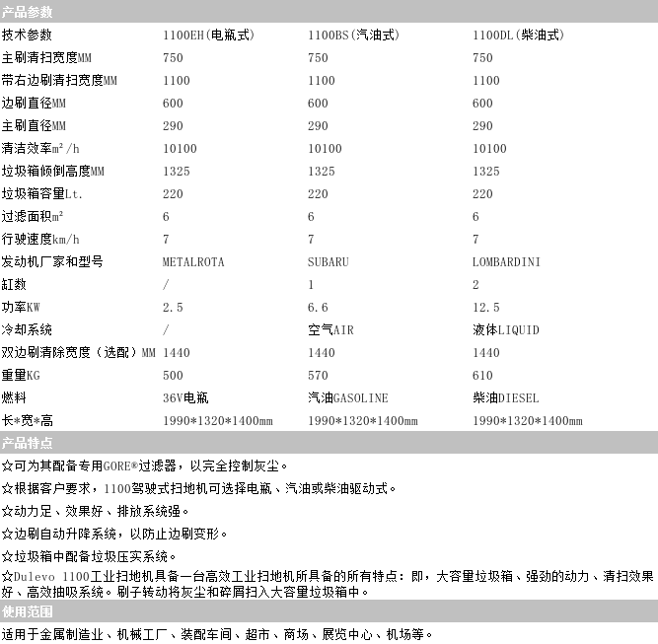658x644 pixels.
Task: Select the 36V电瓶 fuel value
Action: tap(185, 398)
